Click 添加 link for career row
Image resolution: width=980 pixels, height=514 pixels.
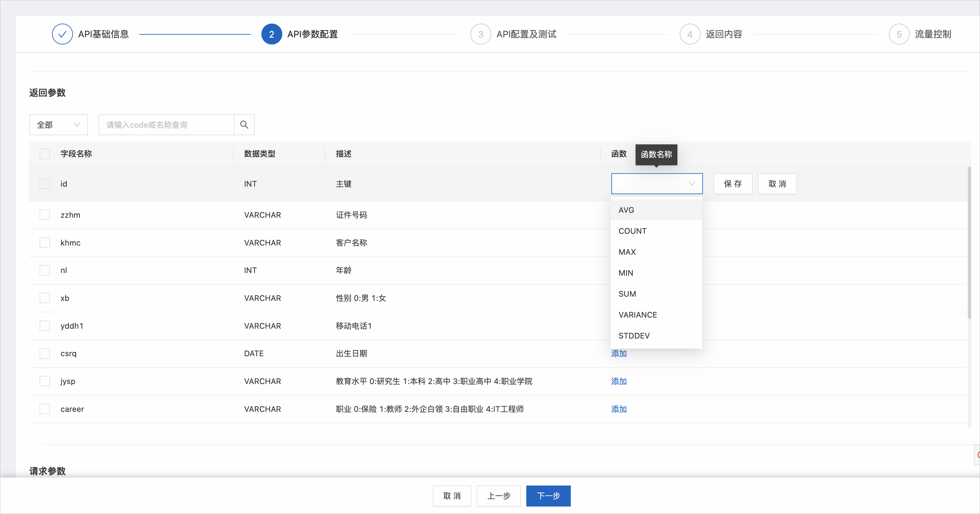tap(619, 409)
